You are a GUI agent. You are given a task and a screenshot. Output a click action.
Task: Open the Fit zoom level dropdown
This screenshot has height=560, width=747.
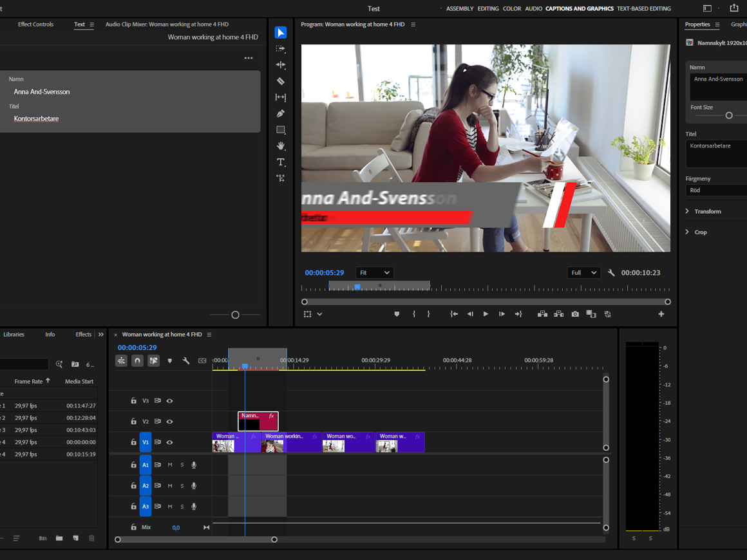[374, 273]
